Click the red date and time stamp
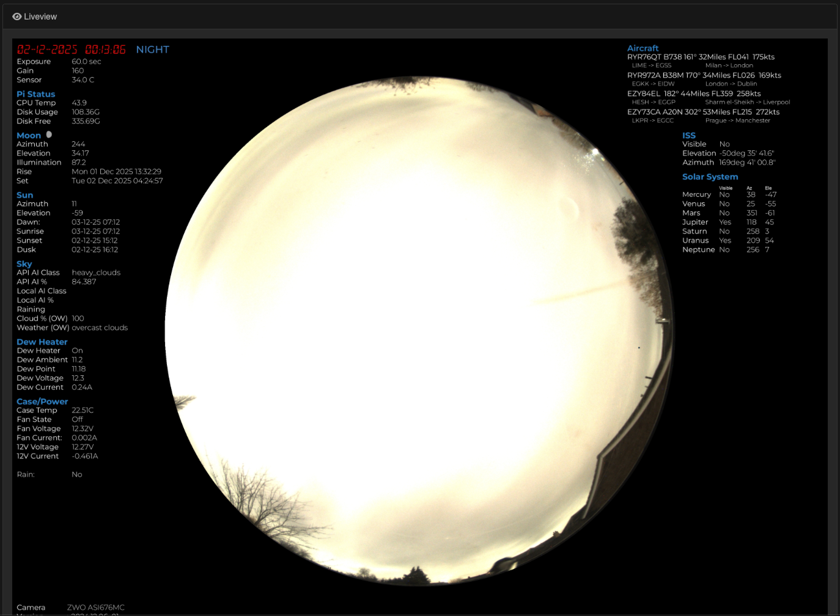 pyautogui.click(x=71, y=50)
